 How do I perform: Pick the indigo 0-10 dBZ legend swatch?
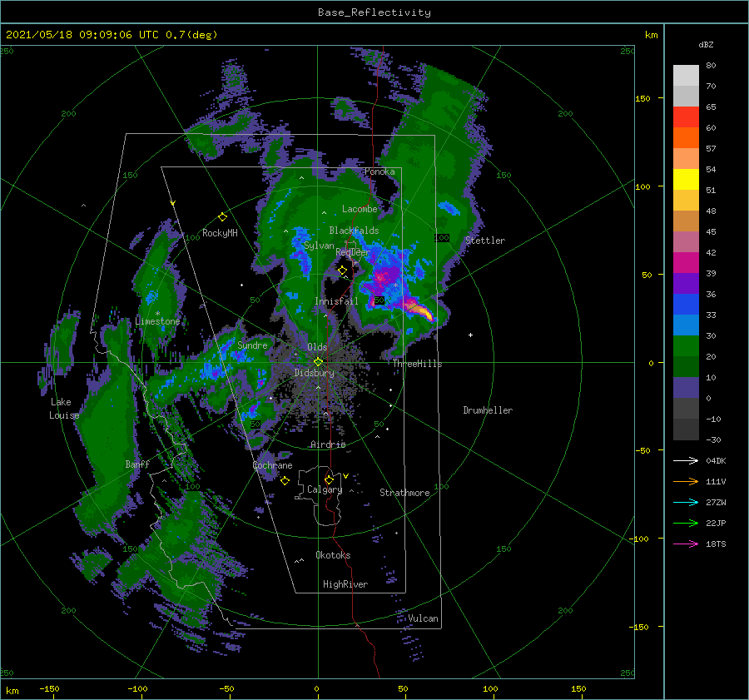click(686, 388)
